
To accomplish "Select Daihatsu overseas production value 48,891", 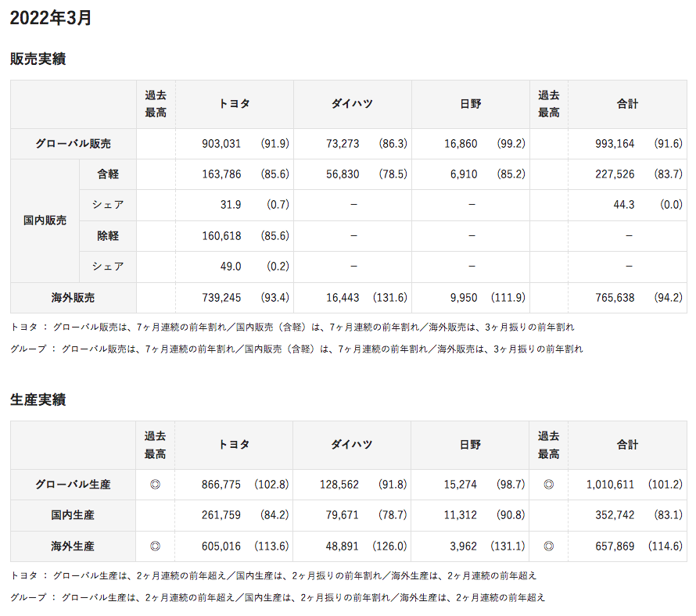I will point(342,546).
